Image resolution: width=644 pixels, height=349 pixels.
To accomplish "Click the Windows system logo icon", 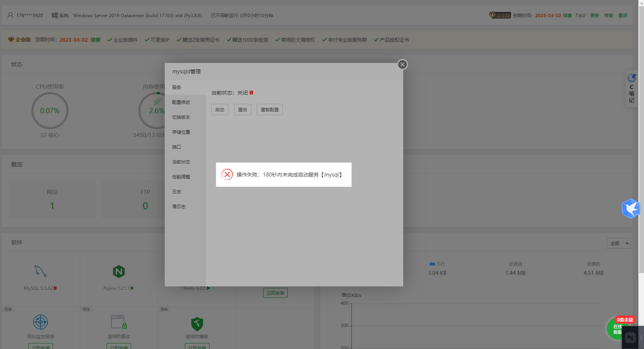I will pyautogui.click(x=54, y=15).
